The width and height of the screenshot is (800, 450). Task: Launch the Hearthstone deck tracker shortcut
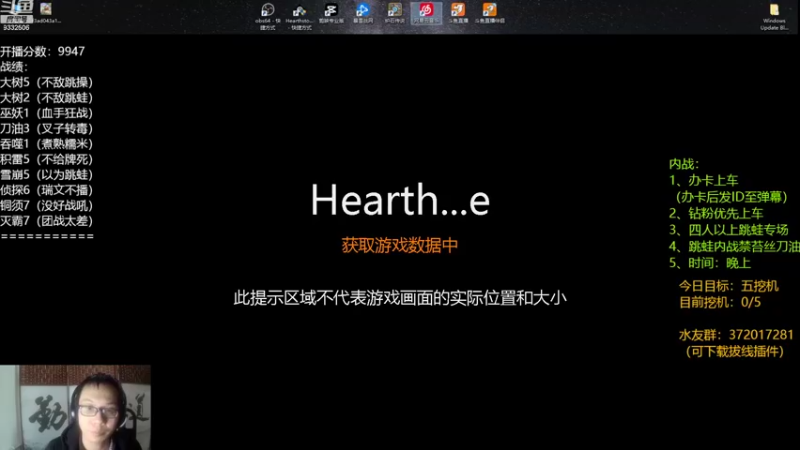[299, 15]
